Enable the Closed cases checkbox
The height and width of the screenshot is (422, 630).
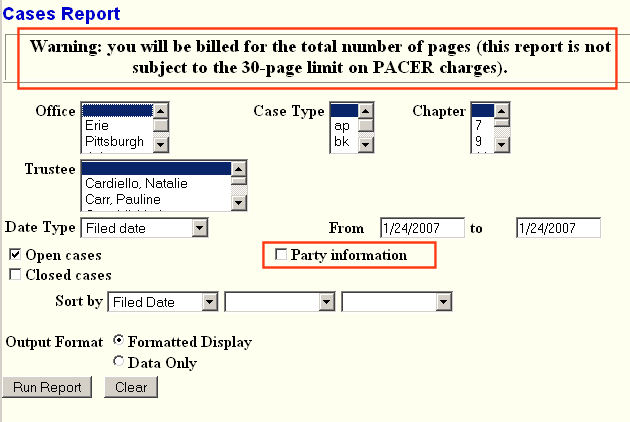click(15, 275)
